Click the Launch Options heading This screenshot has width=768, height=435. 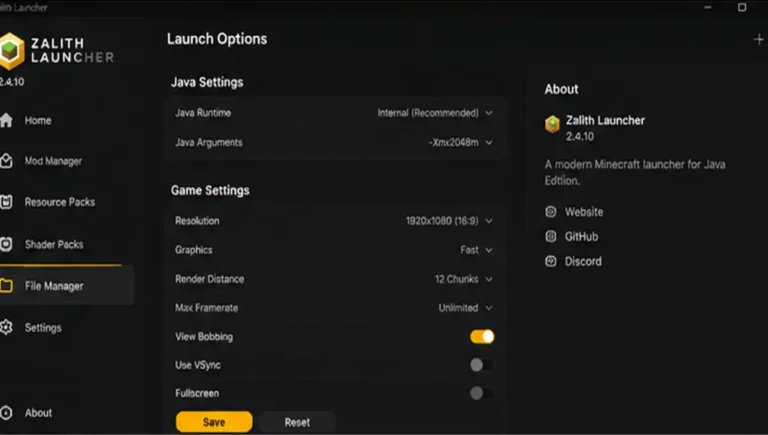tap(217, 39)
